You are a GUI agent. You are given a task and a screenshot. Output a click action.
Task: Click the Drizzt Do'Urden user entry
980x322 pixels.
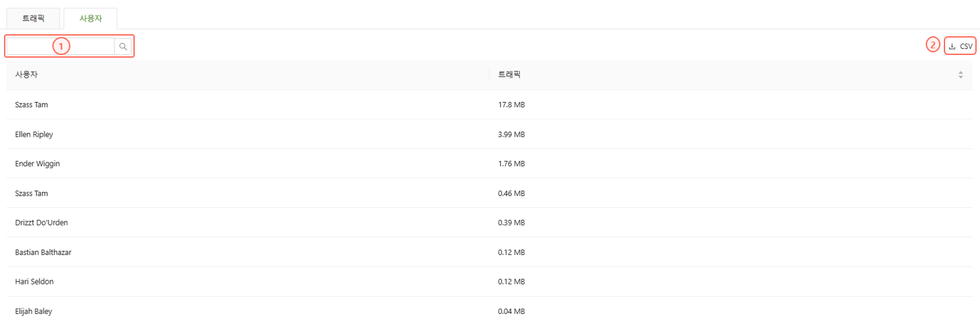pos(42,223)
